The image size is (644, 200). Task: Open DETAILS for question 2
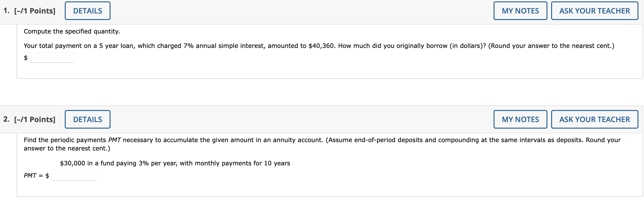click(x=87, y=119)
